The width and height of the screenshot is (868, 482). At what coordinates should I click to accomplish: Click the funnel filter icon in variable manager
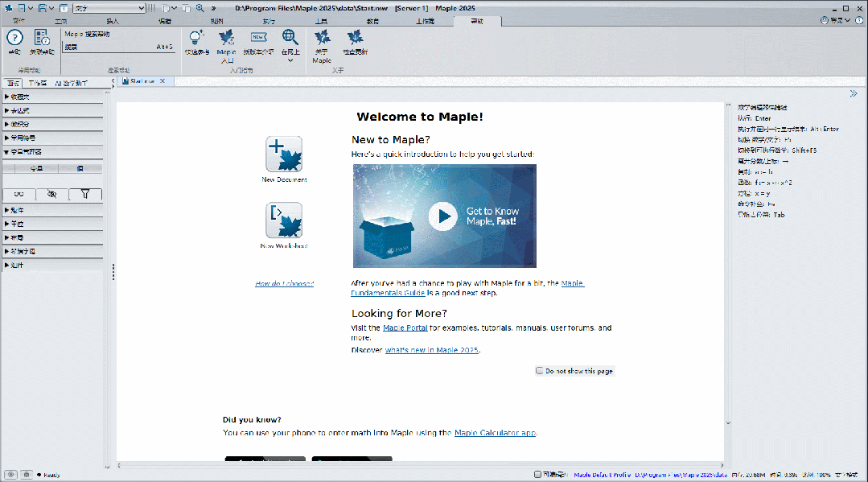85,194
